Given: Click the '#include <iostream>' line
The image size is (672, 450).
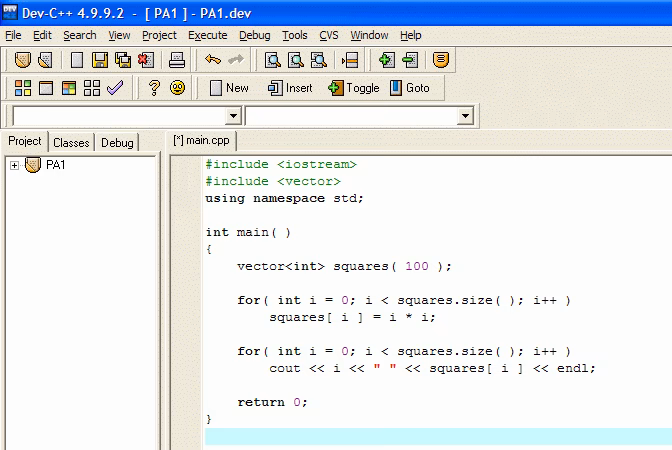Looking at the screenshot, I should point(281,164).
